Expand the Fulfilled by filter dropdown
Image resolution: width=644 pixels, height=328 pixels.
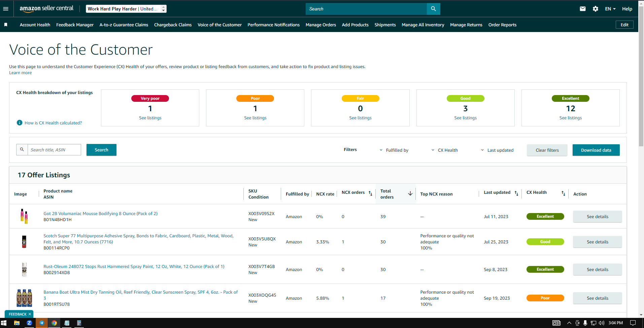(394, 150)
